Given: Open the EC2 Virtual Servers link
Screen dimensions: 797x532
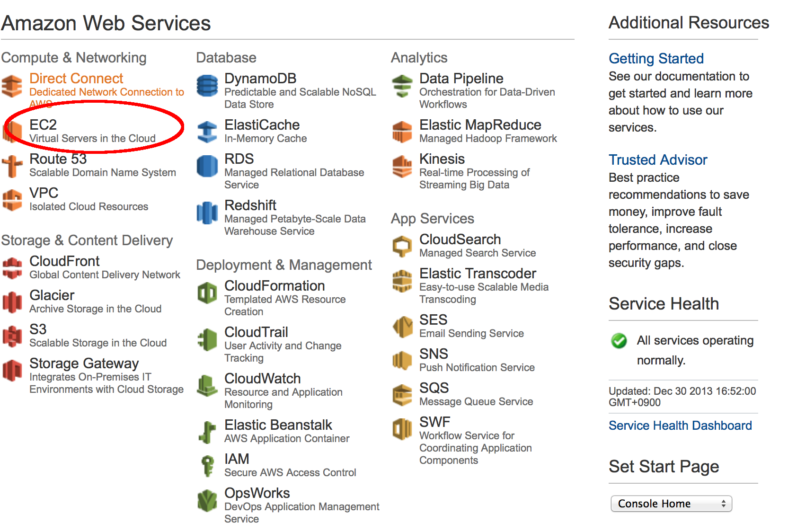Looking at the screenshot, I should pos(92,131).
